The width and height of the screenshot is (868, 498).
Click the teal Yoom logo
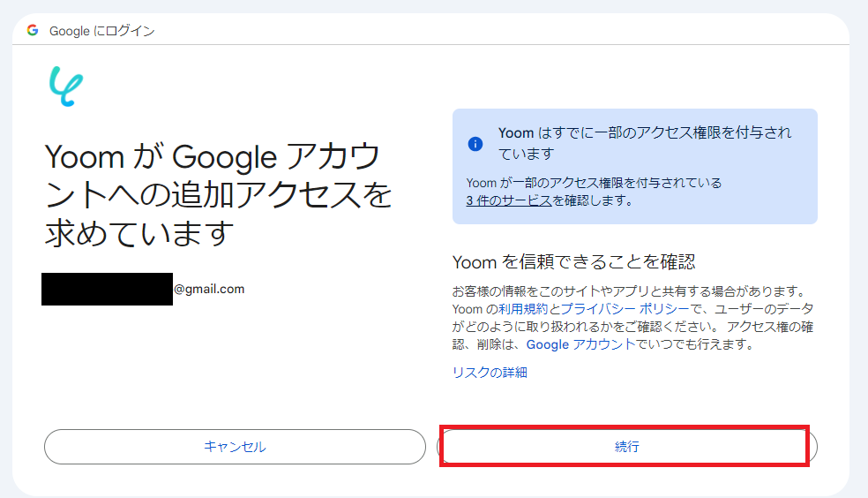[66, 87]
